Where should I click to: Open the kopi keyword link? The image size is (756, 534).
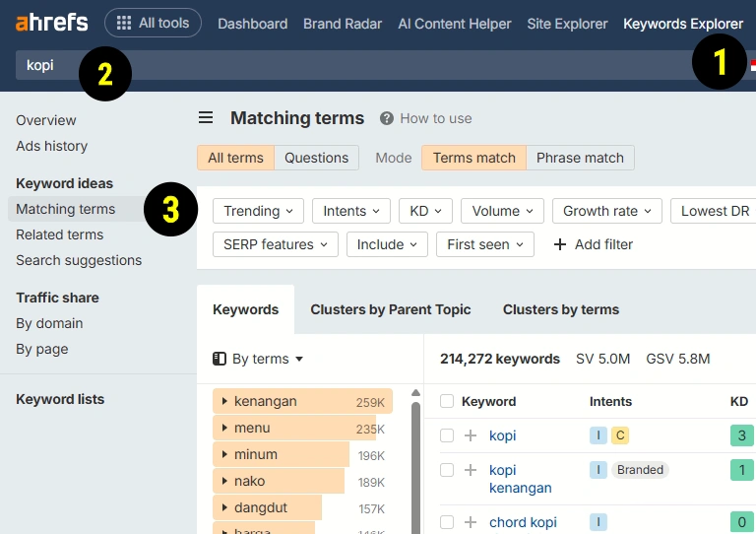(502, 435)
